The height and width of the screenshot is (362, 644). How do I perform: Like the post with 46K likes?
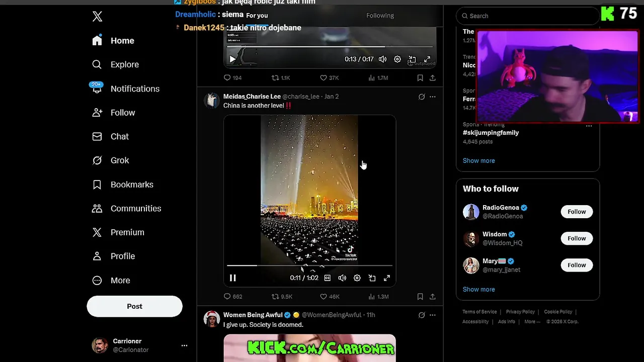[330, 297]
